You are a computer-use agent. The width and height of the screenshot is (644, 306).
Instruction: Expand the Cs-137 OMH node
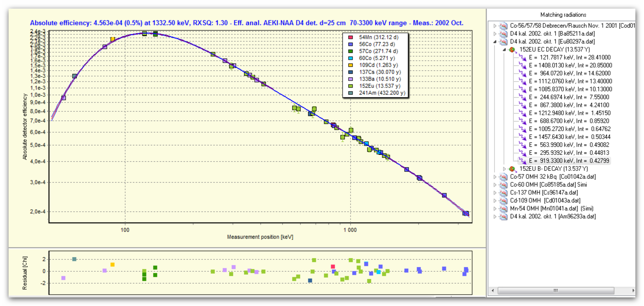tap(495, 192)
